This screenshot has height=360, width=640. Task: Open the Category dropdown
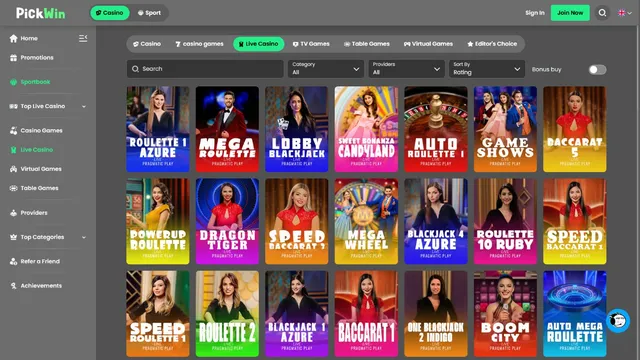pyautogui.click(x=326, y=69)
